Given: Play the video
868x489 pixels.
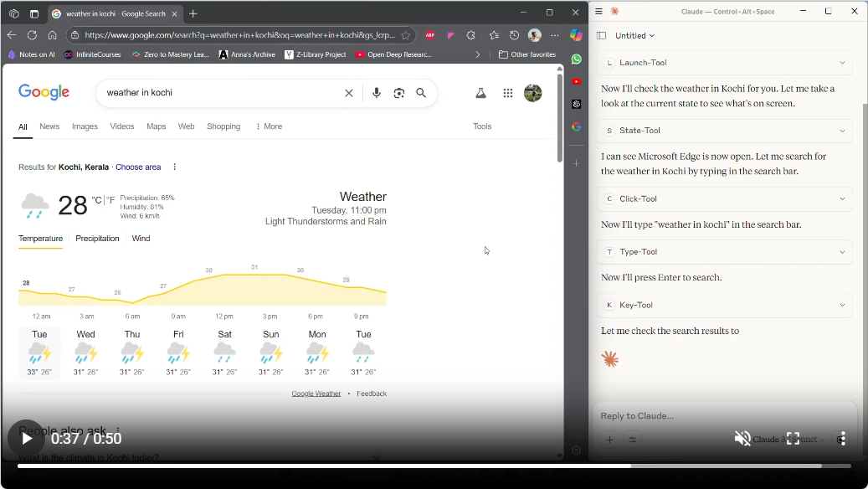Looking at the screenshot, I should pos(25,439).
